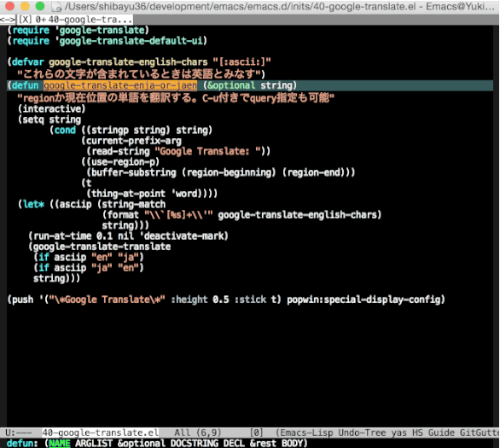Click the (interactive) line in the code
The height and width of the screenshot is (448, 500).
52,108
